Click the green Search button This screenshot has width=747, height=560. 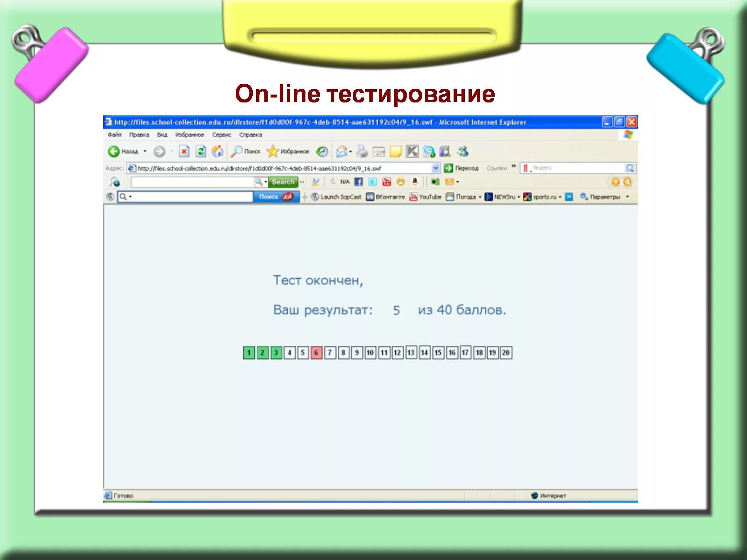[x=283, y=182]
